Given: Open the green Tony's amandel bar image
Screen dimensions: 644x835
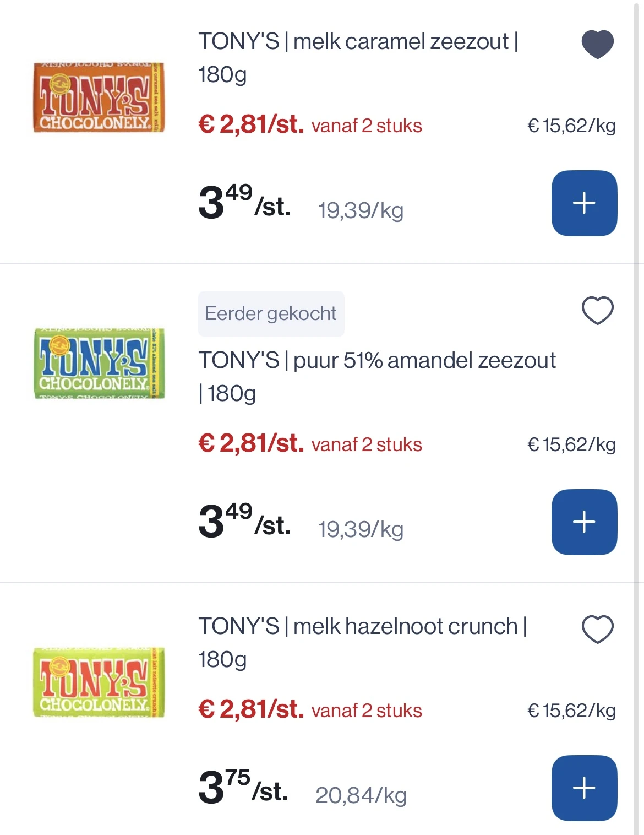Looking at the screenshot, I should (x=99, y=364).
